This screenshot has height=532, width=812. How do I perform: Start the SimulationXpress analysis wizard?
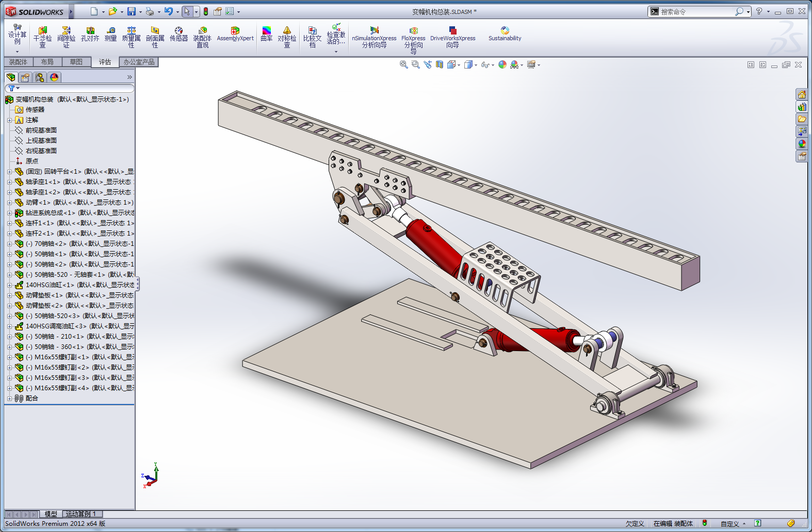374,37
